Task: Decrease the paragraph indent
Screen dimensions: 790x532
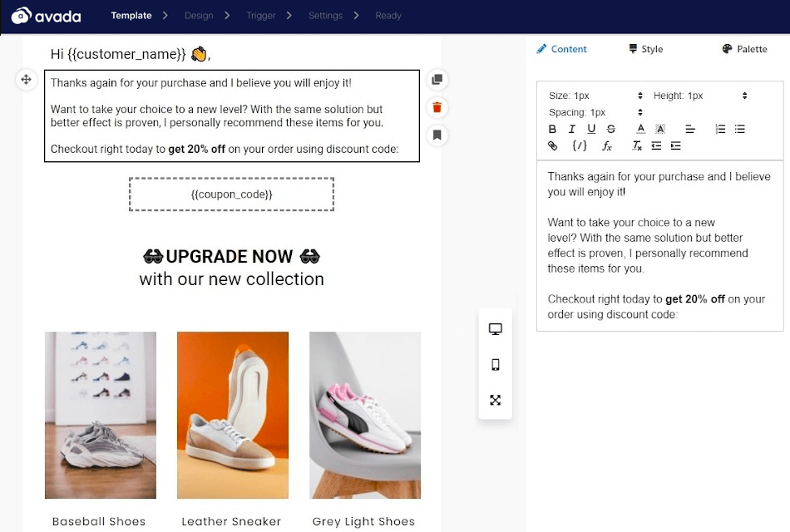Action: (x=656, y=146)
